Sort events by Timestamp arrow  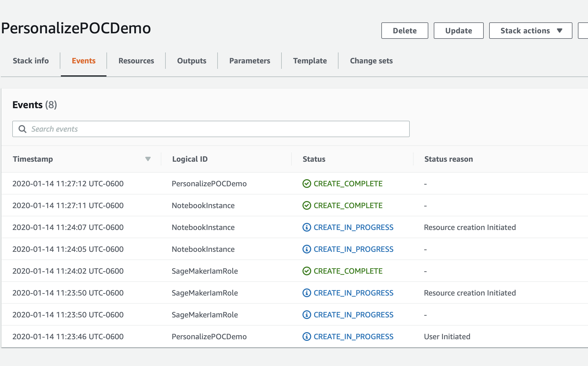tap(148, 159)
